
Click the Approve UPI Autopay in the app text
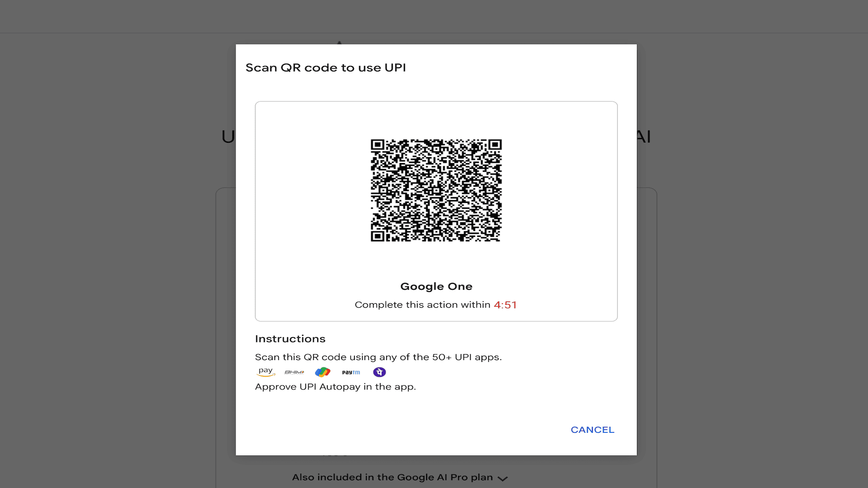[x=335, y=387]
